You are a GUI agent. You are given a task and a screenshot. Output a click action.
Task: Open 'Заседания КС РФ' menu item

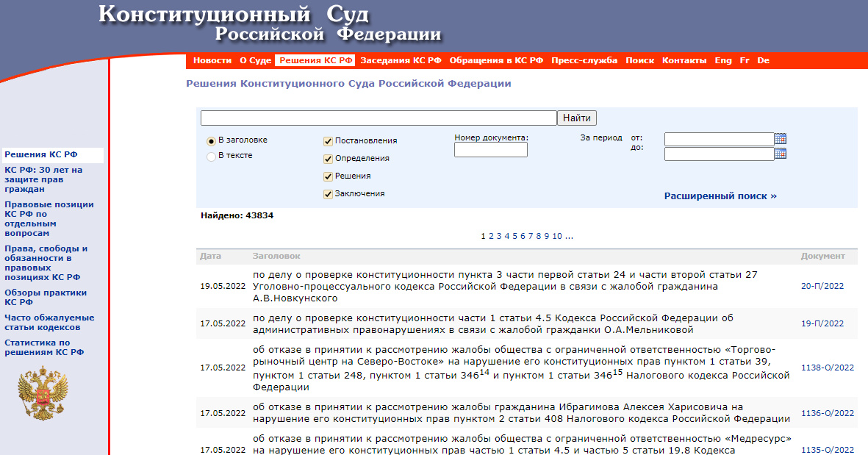[401, 60]
